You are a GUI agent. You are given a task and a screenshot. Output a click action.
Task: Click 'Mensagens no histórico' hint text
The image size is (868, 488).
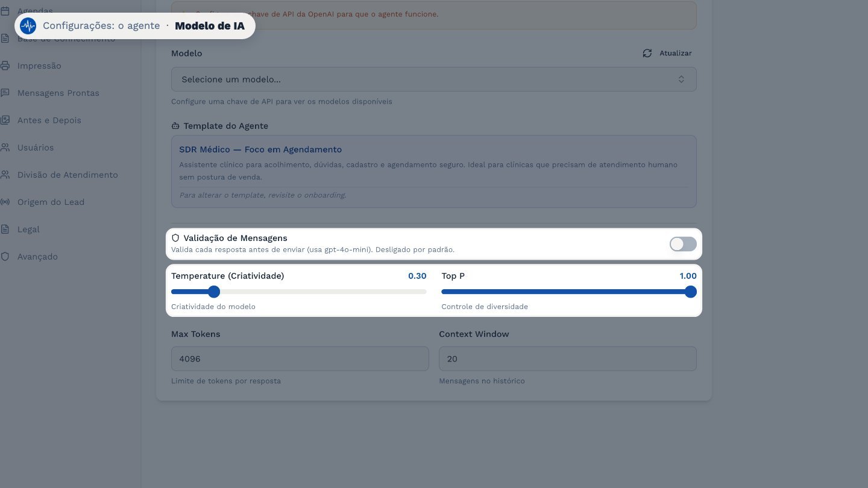click(482, 381)
